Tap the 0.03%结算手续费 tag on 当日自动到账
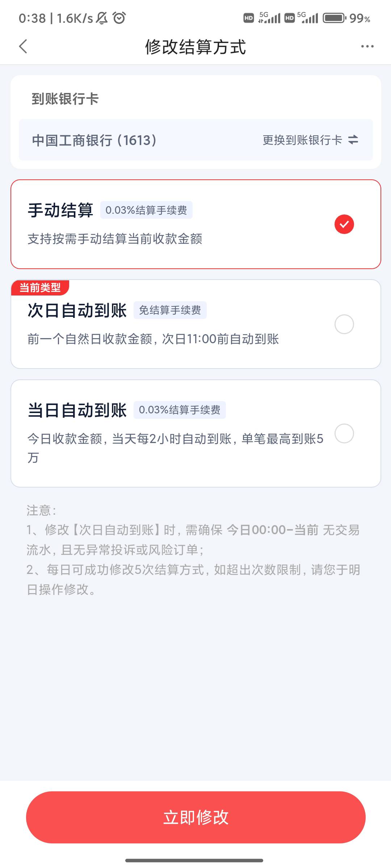This screenshot has height=868, width=391. click(180, 410)
